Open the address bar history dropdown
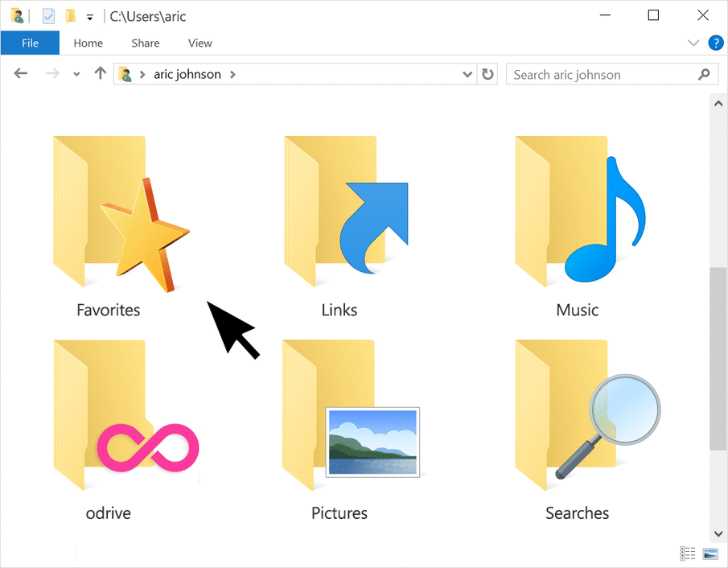 (467, 74)
